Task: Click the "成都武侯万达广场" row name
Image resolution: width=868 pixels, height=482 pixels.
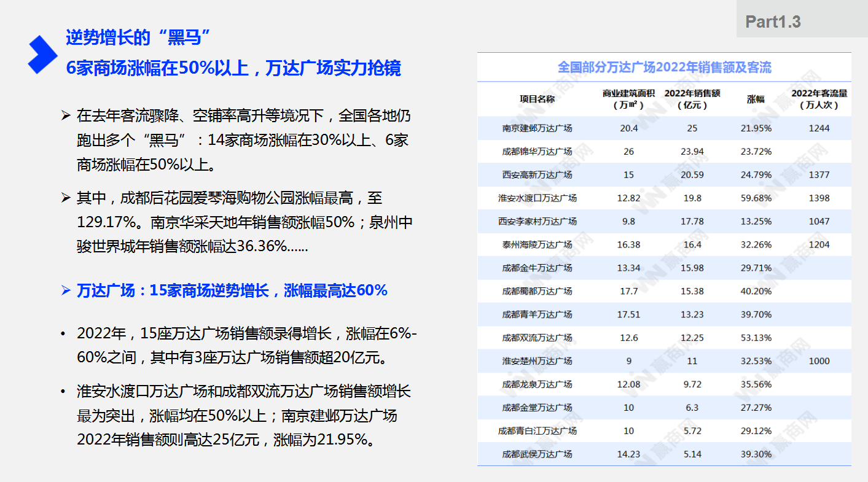Action: 537,454
